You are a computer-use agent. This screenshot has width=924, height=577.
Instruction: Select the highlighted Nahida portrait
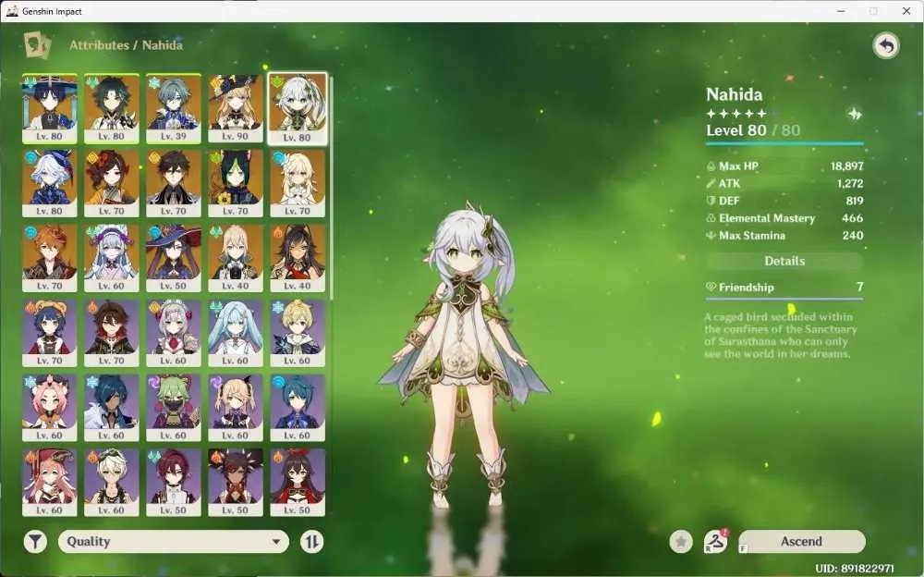[x=297, y=108]
